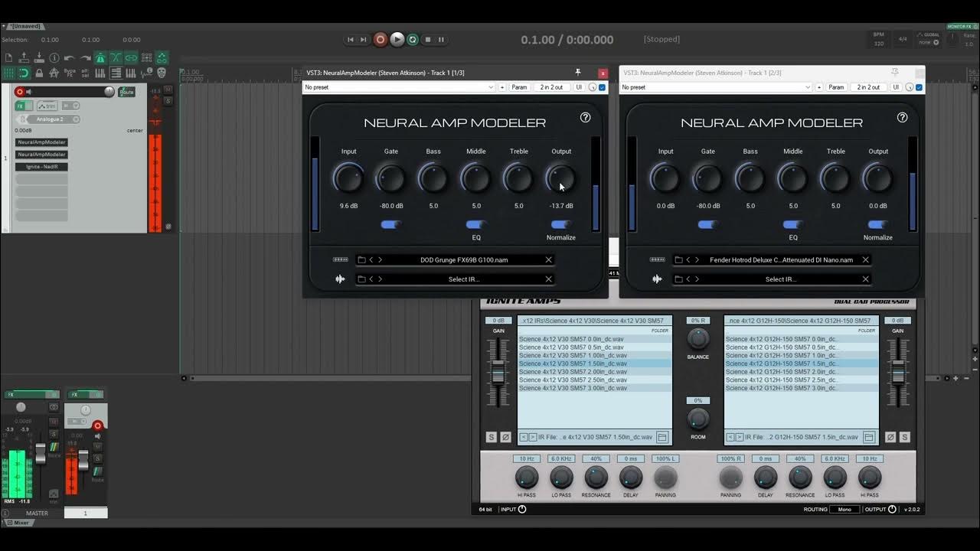The image size is (980, 551).
Task: Click Output knob in second Neural Amp Modeler
Action: (x=878, y=178)
